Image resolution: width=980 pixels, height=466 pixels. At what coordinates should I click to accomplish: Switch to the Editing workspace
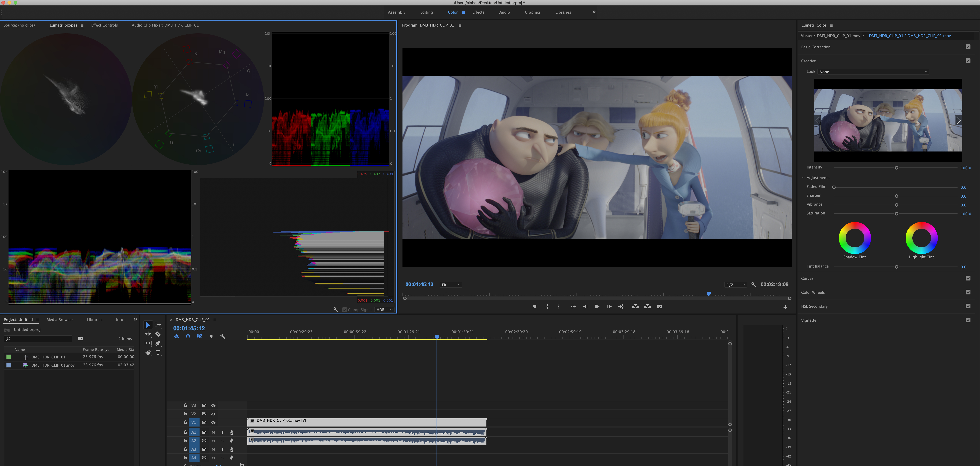click(x=426, y=12)
